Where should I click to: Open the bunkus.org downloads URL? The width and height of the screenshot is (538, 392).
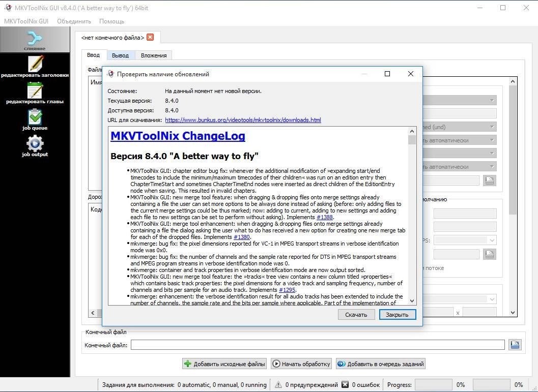pyautogui.click(x=243, y=120)
